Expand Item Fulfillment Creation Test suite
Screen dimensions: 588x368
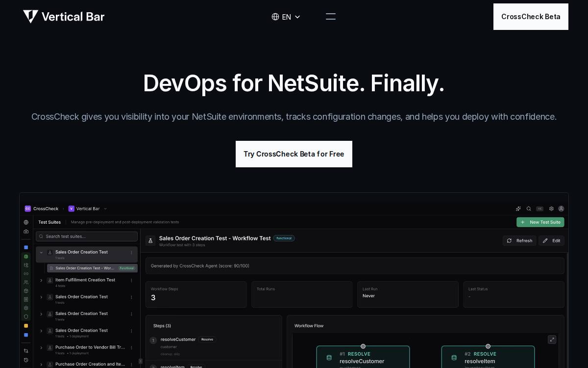tap(41, 281)
